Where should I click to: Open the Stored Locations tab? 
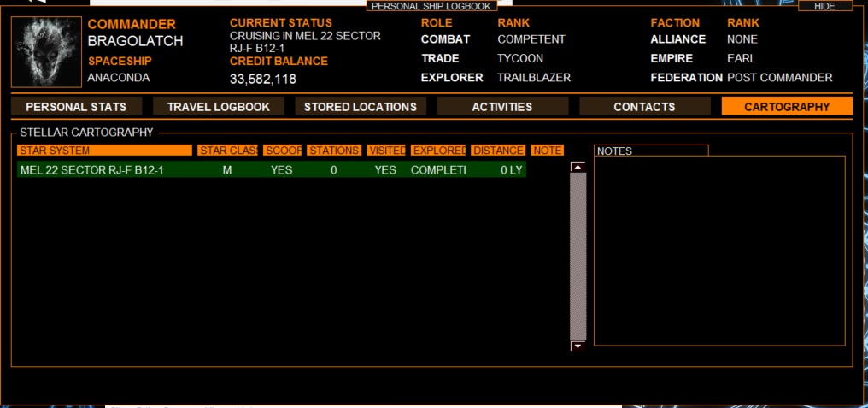[x=361, y=106]
